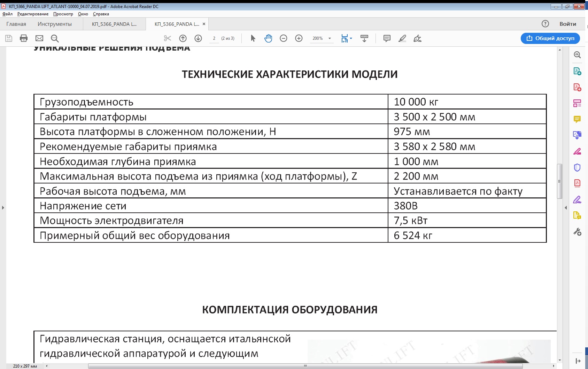This screenshot has height=369, width=588.
Task: Switch to the Инструменты tab
Action: point(55,24)
